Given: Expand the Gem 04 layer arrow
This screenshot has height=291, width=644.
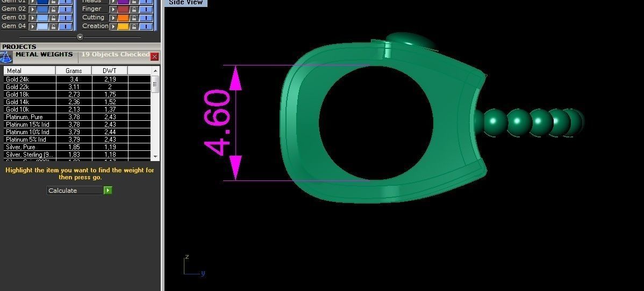Looking at the screenshot, I should (32, 26).
